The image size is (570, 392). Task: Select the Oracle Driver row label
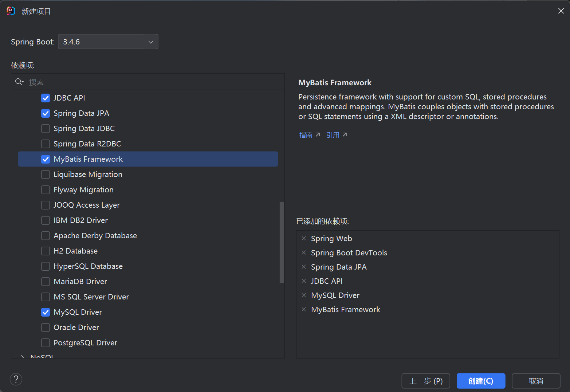click(x=76, y=328)
